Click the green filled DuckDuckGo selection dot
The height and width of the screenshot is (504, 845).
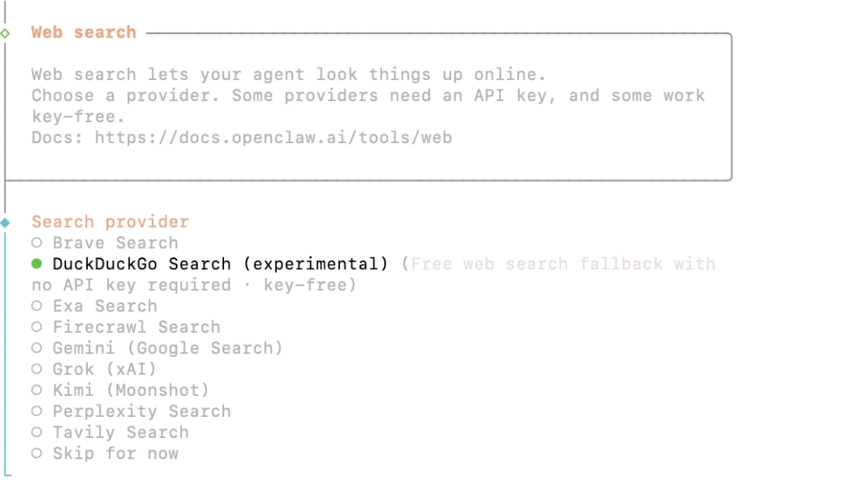[36, 264]
